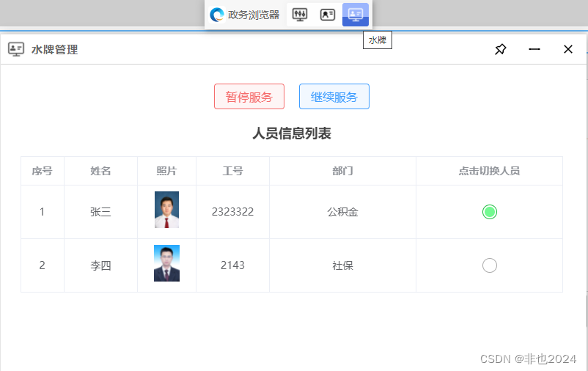Click the 姓名 column header

[100, 171]
